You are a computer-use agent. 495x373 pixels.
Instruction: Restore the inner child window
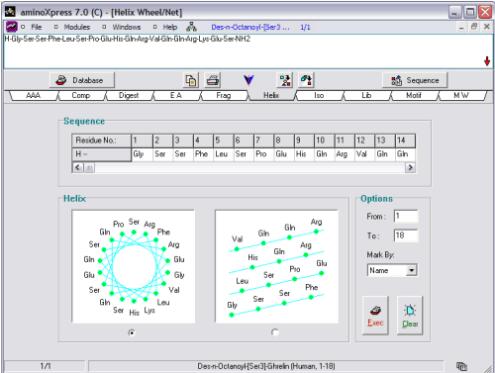[x=474, y=27]
